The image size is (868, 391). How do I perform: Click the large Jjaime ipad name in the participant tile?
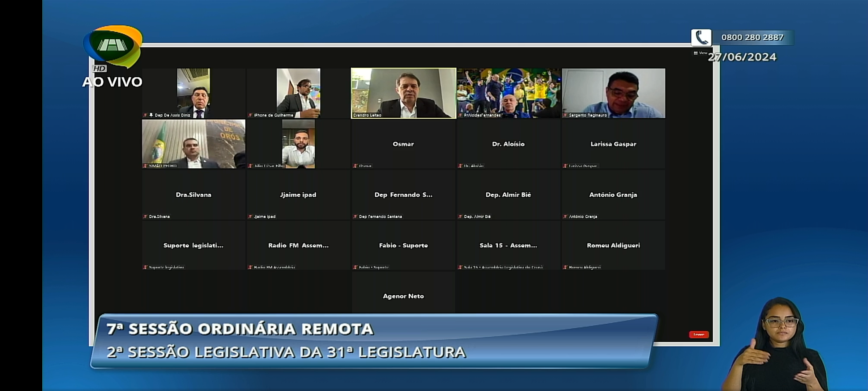(298, 195)
